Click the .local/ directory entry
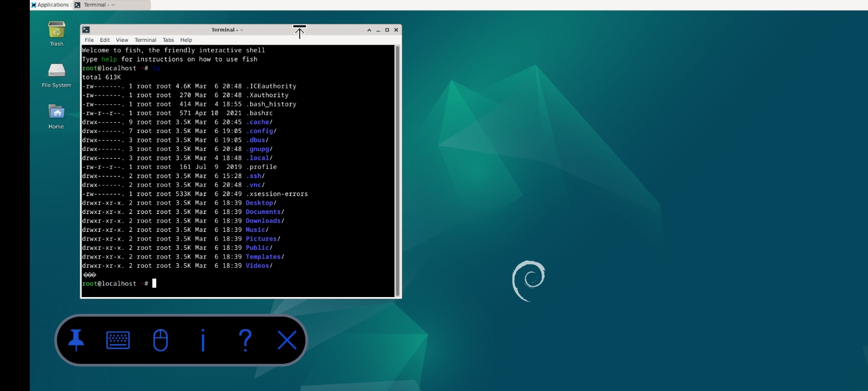Screen dimensions: 868x391 [259, 158]
